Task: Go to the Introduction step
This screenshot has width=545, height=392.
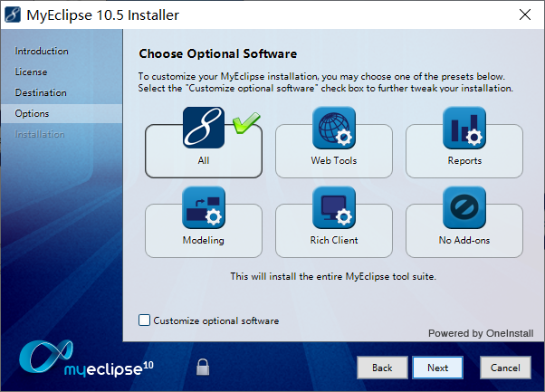Action: point(42,51)
